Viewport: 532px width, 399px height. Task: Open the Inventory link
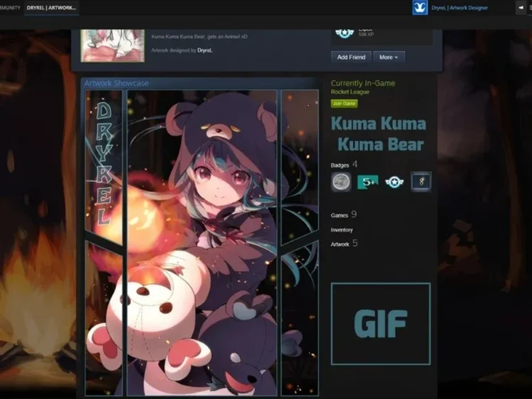(342, 230)
